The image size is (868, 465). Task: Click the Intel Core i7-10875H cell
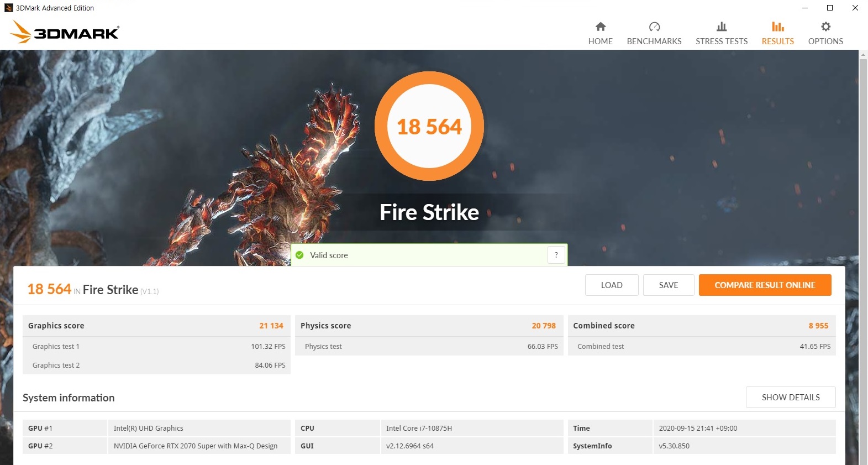point(472,428)
